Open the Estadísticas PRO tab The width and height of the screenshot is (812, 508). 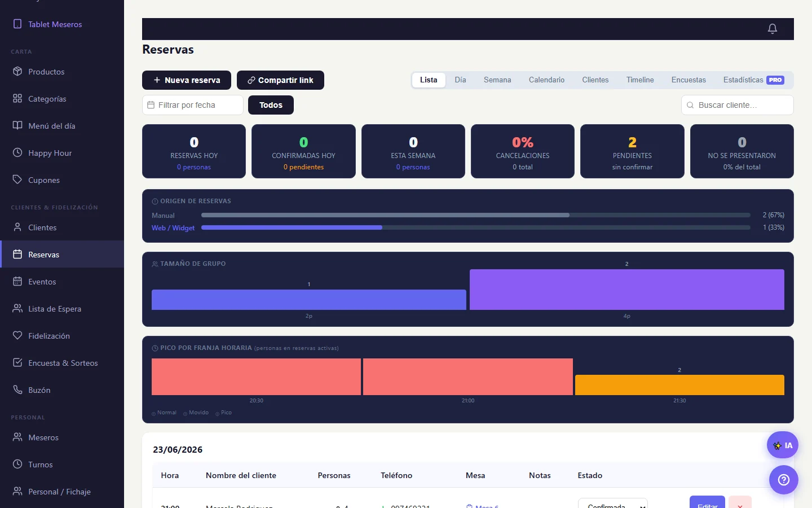tap(753, 80)
